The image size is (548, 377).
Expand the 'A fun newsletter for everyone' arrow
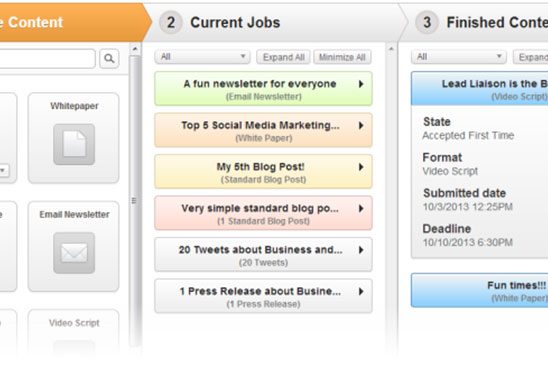(x=361, y=84)
